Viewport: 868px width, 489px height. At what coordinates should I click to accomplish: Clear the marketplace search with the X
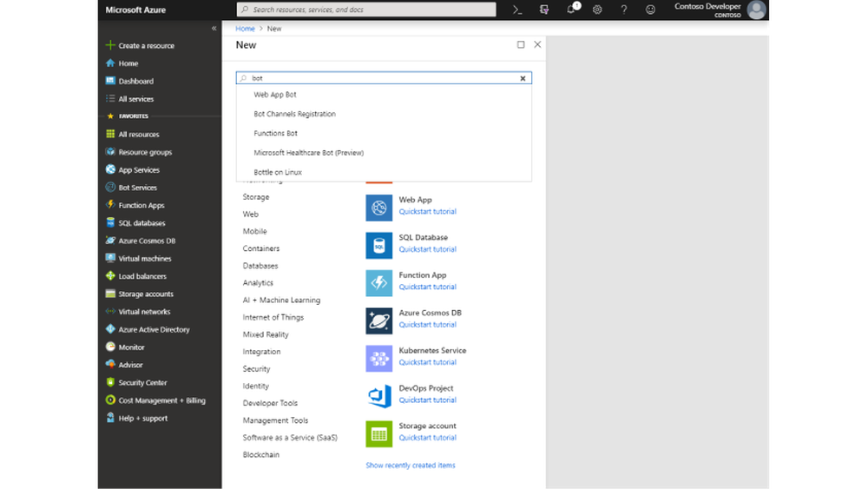[x=523, y=78]
